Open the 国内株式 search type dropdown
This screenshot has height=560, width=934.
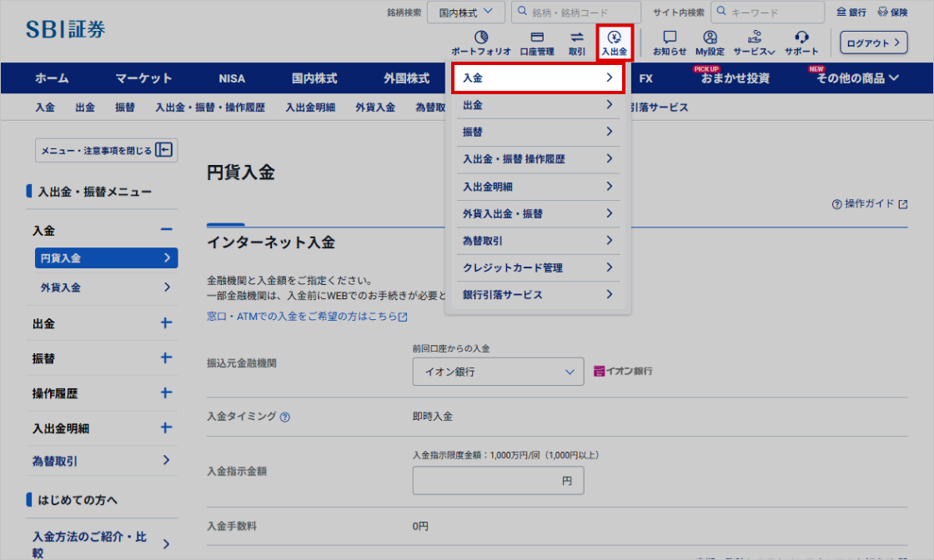466,12
